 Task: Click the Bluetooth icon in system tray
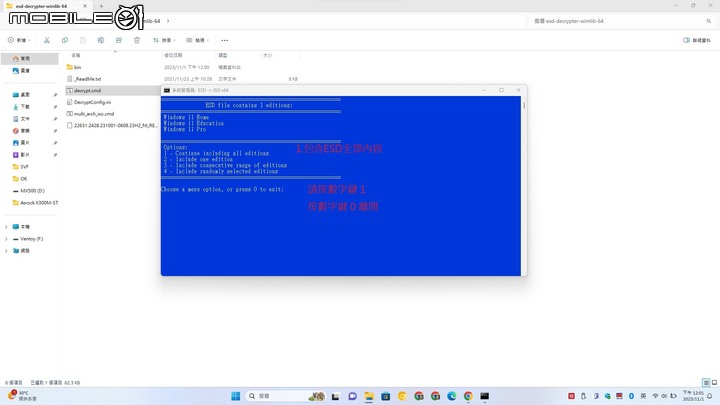[x=631, y=396]
